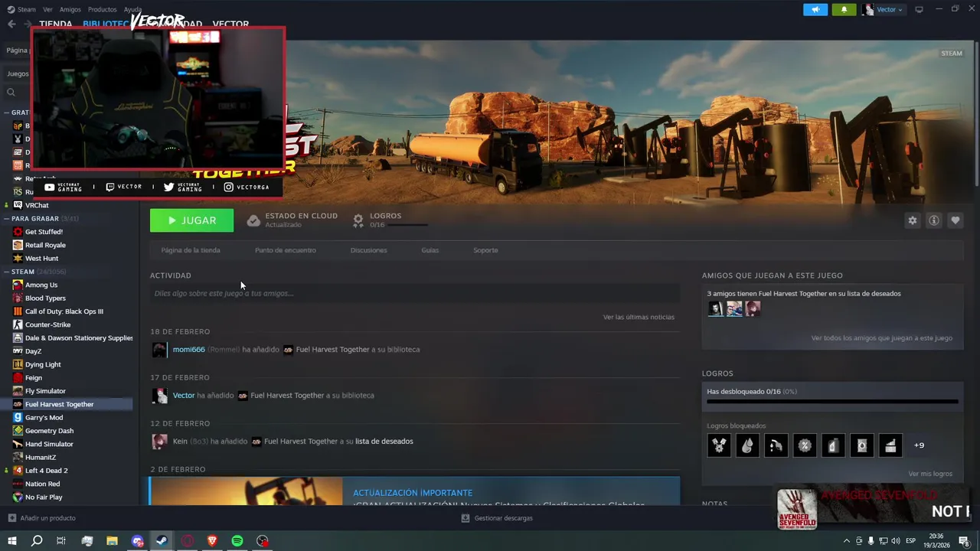The height and width of the screenshot is (551, 980).
Task: Open the game info icon
Action: [x=933, y=220]
